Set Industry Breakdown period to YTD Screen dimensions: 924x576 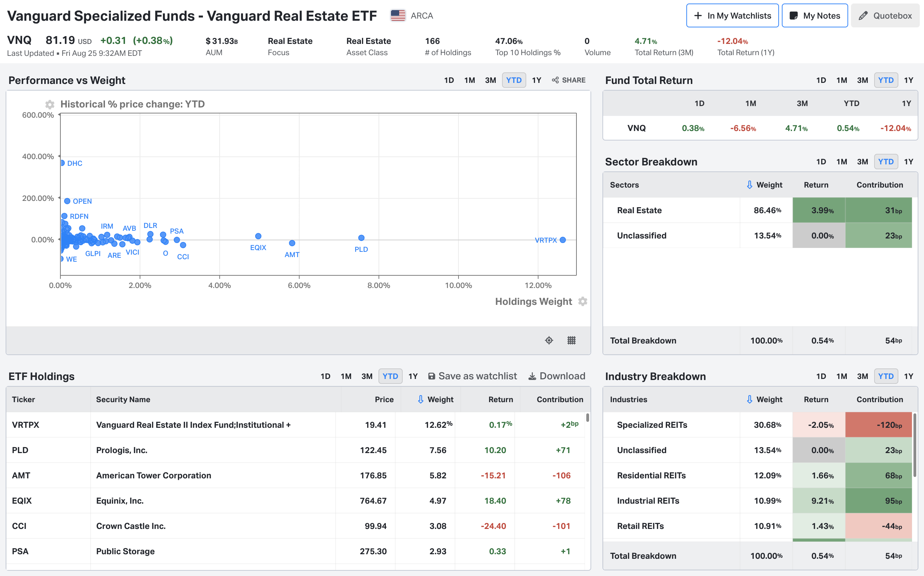pos(885,377)
